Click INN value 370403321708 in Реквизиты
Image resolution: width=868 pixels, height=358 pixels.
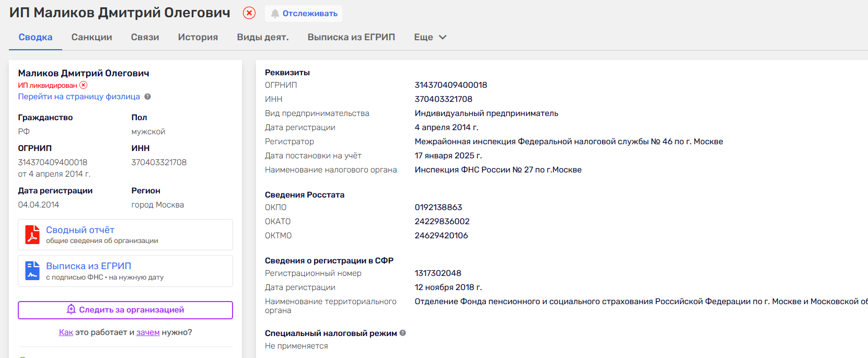pyautogui.click(x=444, y=99)
